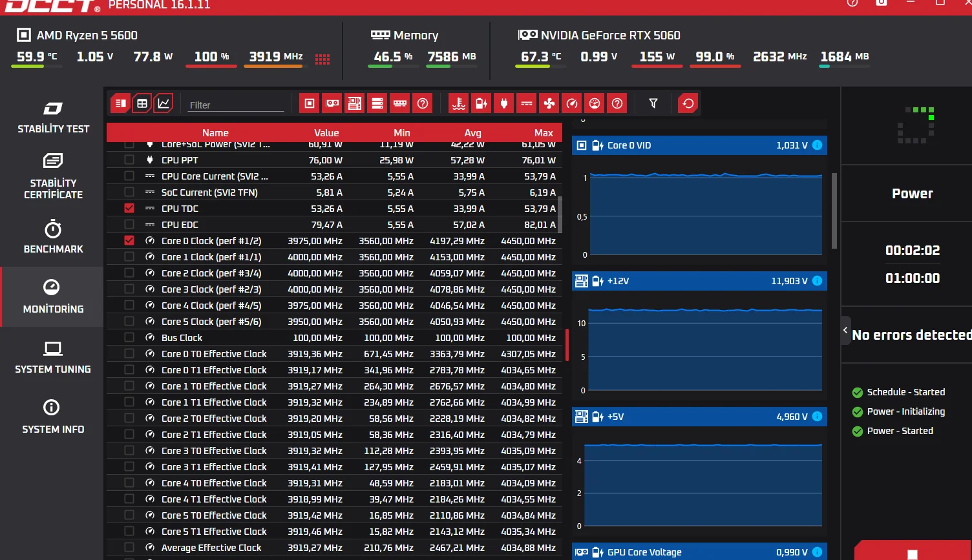972x560 pixels.
Task: Collapse the right panel with the chevron
Action: pos(845,330)
